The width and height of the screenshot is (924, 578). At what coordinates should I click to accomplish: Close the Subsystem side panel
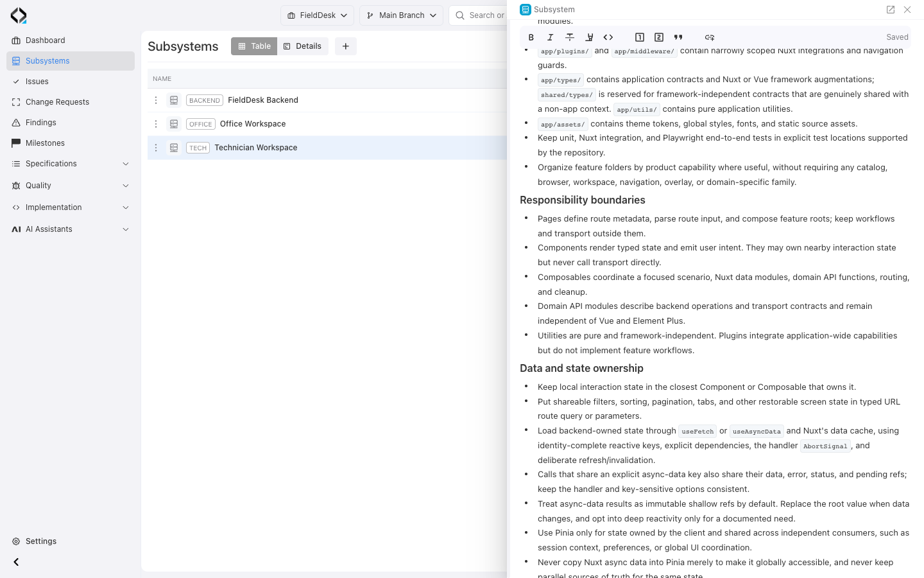click(907, 10)
